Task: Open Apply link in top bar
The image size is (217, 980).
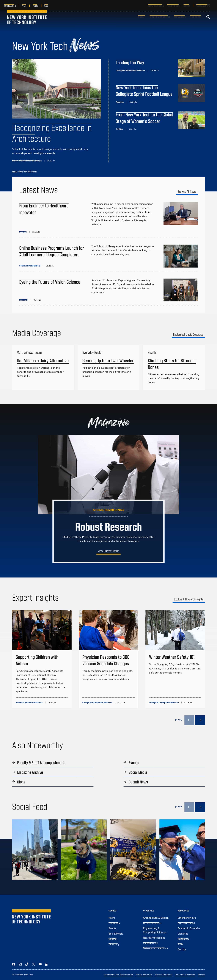Action: click(35, 6)
